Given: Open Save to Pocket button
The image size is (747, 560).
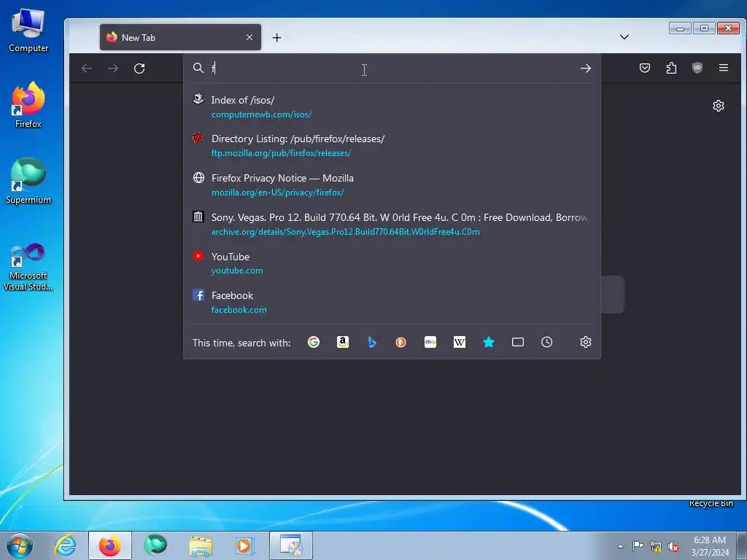Looking at the screenshot, I should (x=645, y=68).
